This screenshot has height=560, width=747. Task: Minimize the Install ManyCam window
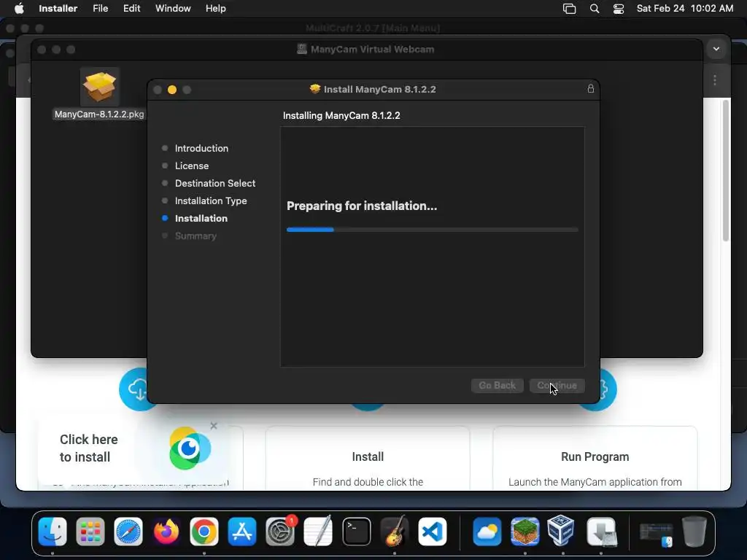172,90
